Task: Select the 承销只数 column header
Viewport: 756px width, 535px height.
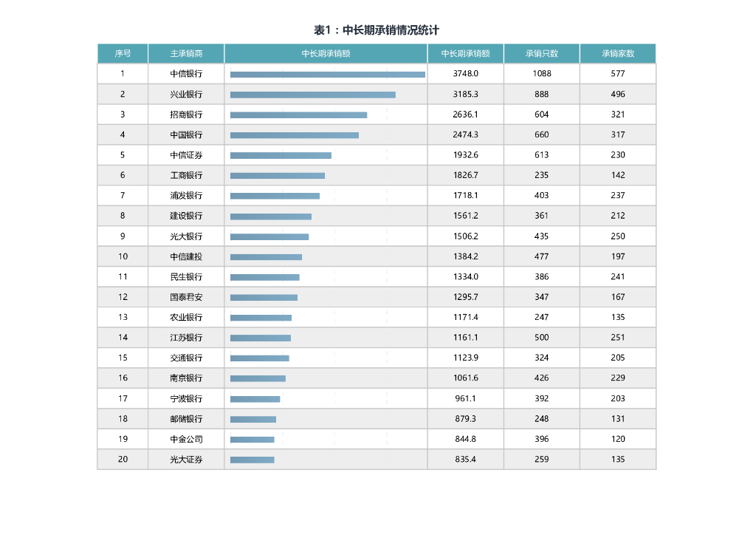Action: [x=541, y=53]
